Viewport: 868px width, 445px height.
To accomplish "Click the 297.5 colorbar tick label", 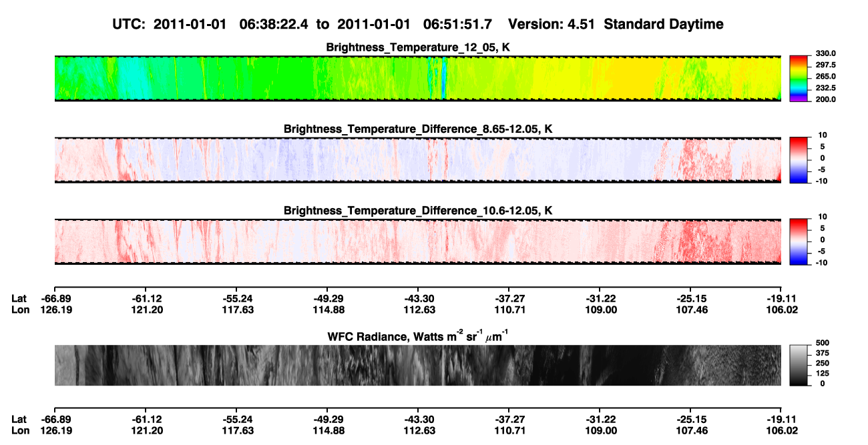I will 826,65.
